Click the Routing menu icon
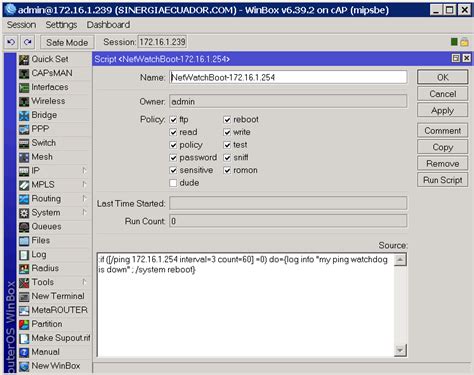Screen dimensions: 474x375 point(24,199)
